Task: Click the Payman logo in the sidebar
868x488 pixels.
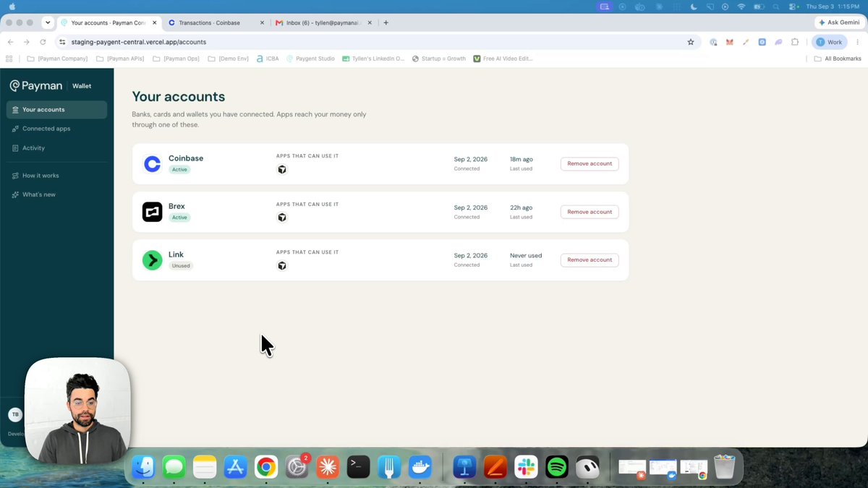Action: coord(36,86)
